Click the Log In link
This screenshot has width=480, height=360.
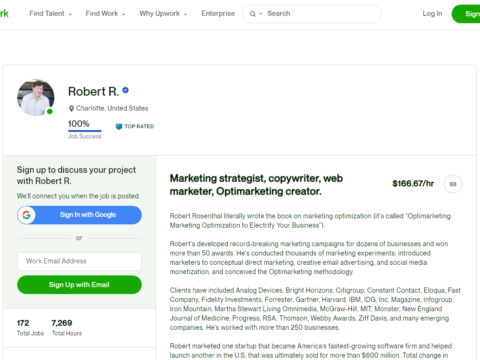[432, 14]
